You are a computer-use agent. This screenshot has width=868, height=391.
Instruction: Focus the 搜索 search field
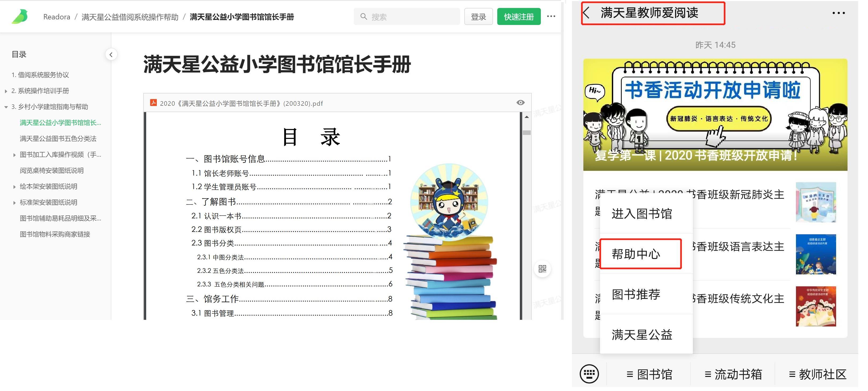(407, 16)
